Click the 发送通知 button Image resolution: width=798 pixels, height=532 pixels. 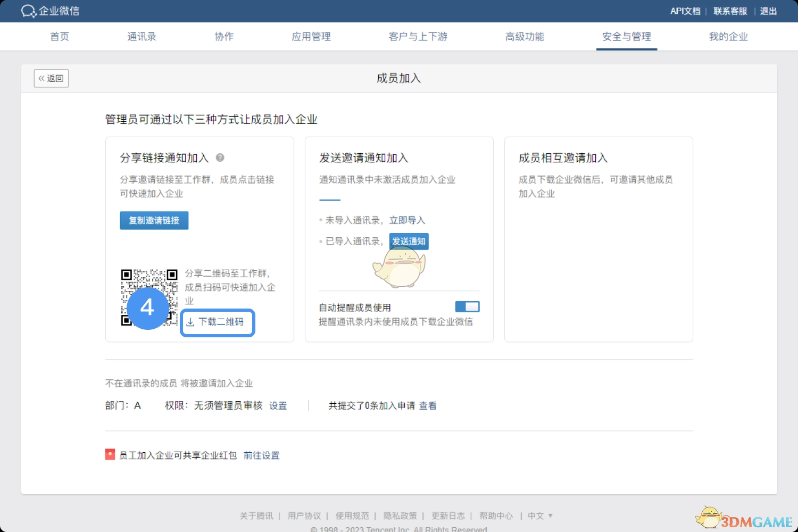pyautogui.click(x=409, y=242)
